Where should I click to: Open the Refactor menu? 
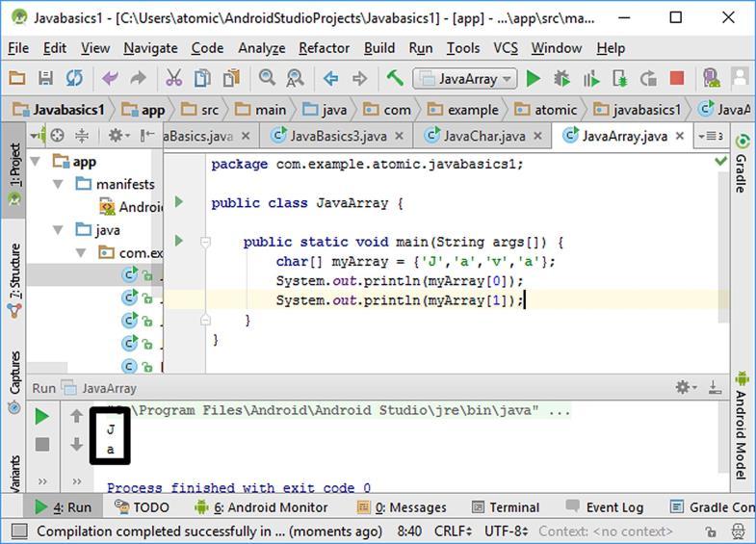324,48
